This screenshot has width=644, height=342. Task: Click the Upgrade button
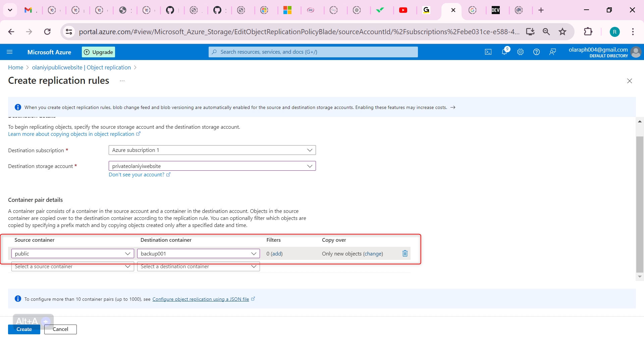99,52
